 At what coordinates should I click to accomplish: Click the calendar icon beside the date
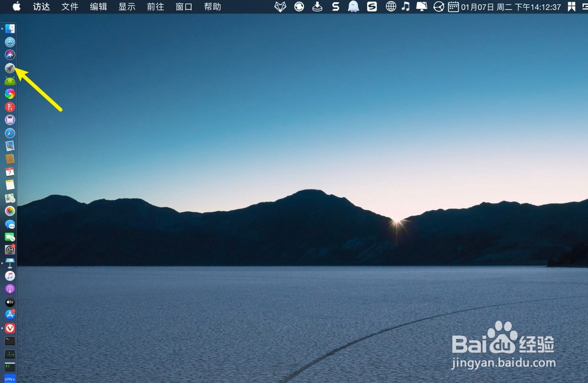click(x=453, y=6)
